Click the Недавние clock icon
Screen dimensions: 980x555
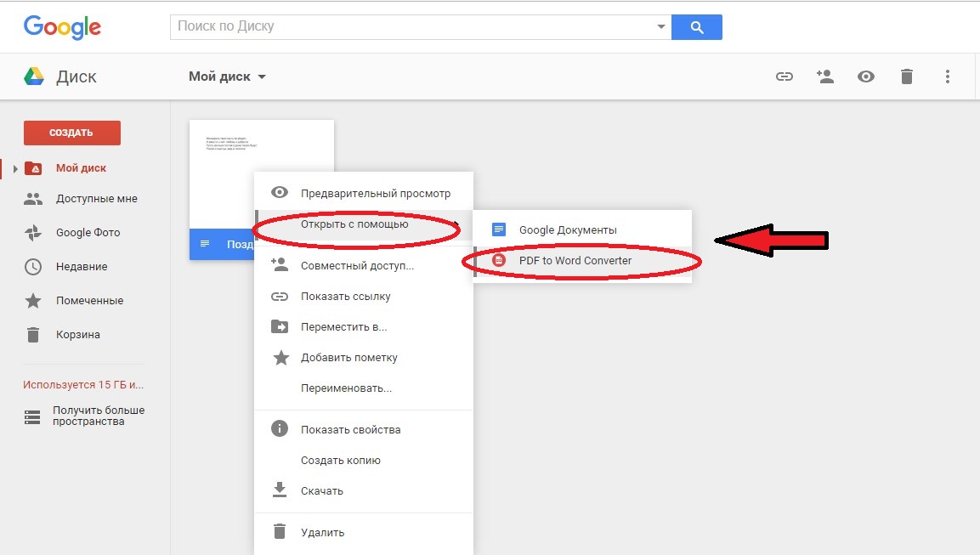33,267
